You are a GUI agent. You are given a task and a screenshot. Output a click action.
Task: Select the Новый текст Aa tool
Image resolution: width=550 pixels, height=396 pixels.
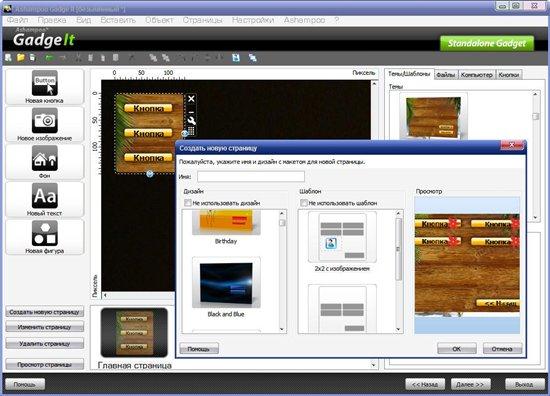pyautogui.click(x=45, y=195)
